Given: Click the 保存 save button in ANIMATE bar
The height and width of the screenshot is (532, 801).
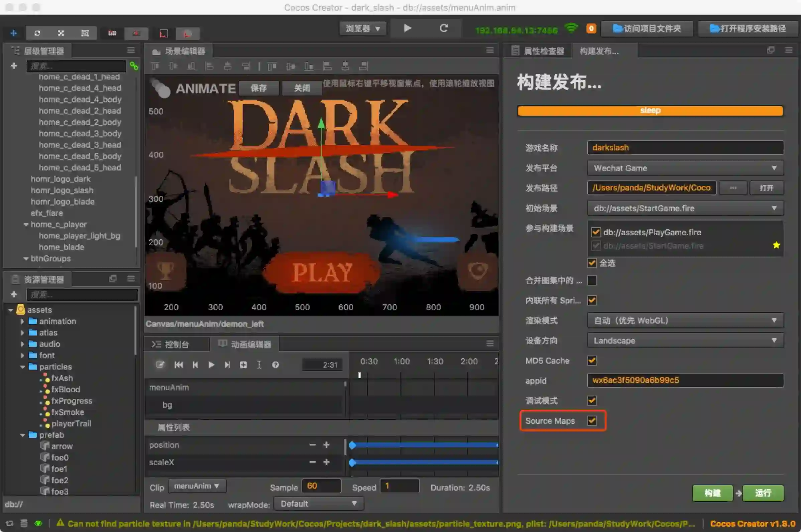Looking at the screenshot, I should [259, 89].
